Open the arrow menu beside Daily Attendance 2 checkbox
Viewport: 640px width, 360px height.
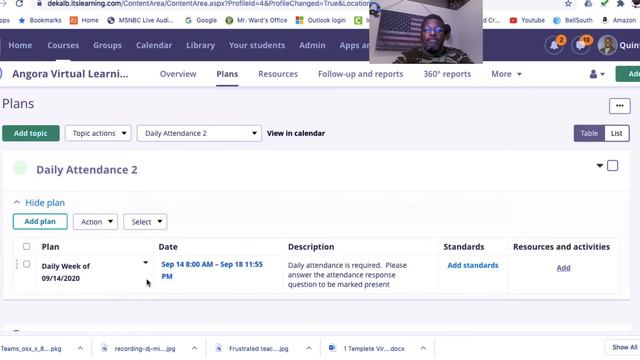click(x=600, y=166)
